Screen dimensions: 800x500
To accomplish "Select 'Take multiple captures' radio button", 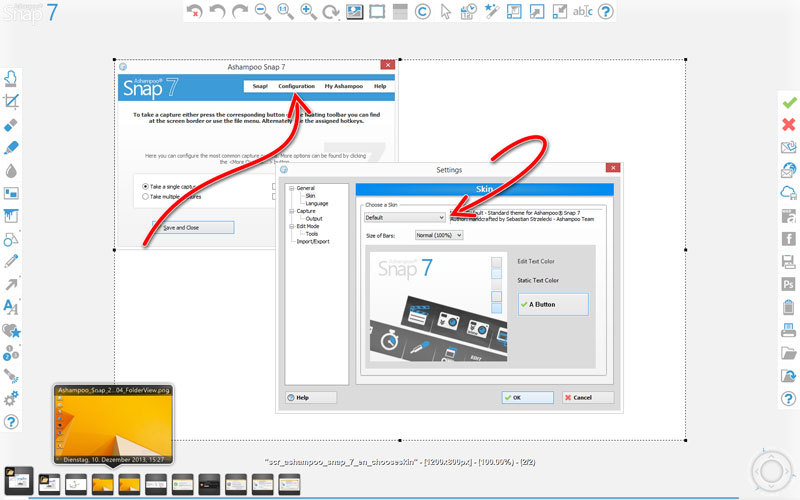I will [x=145, y=196].
